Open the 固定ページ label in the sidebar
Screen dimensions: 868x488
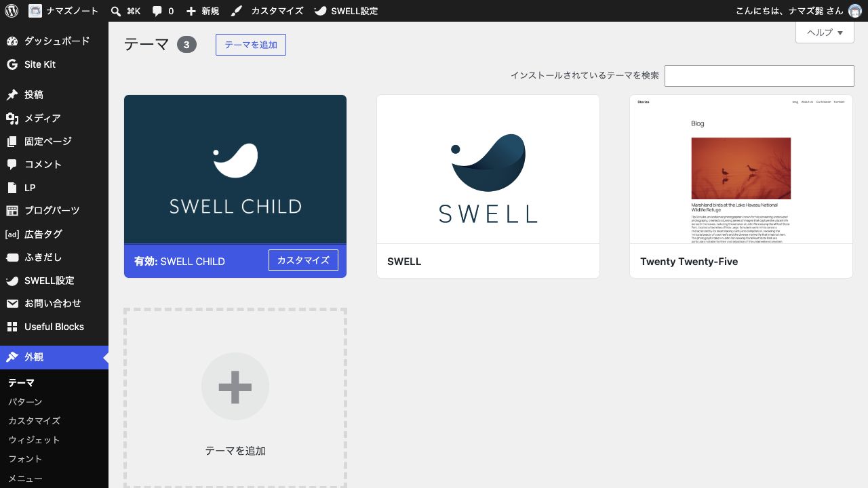click(48, 141)
